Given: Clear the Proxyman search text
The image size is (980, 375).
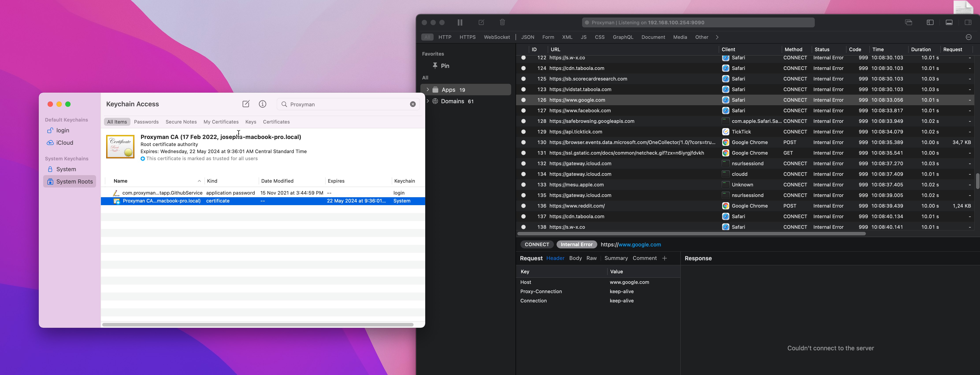Looking at the screenshot, I should point(412,104).
